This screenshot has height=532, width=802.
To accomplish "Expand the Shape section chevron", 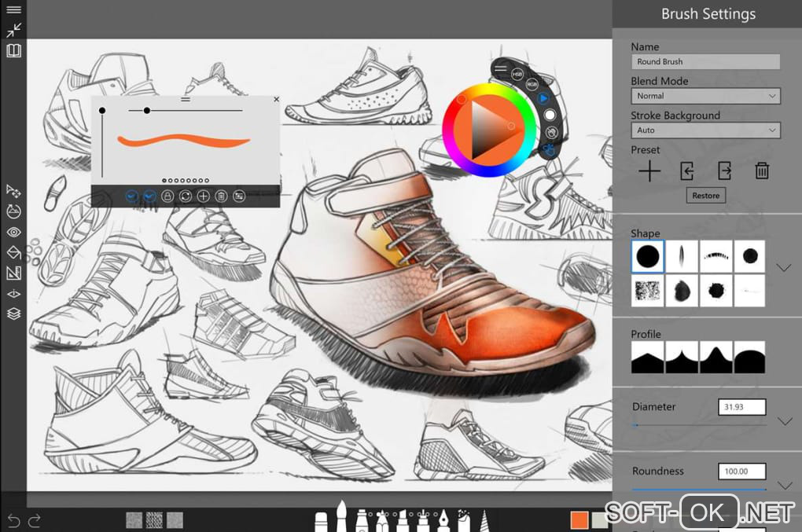I will [784, 268].
